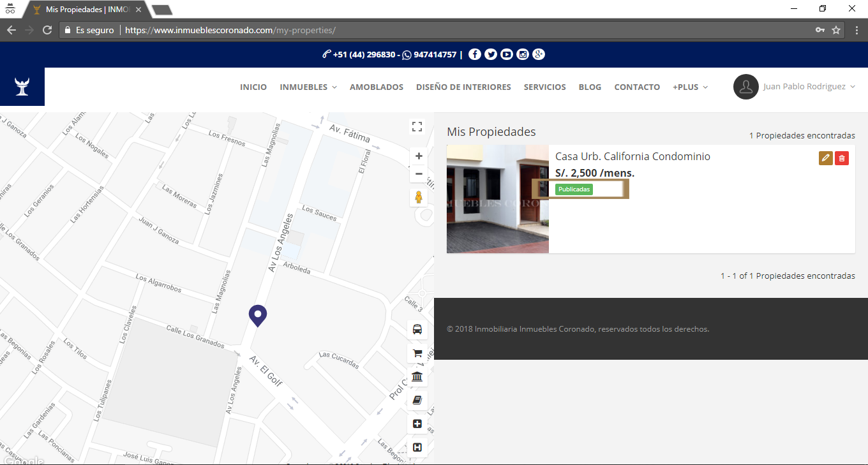The width and height of the screenshot is (868, 465).
Task: Open the YouTube channel icon
Action: coord(506,55)
